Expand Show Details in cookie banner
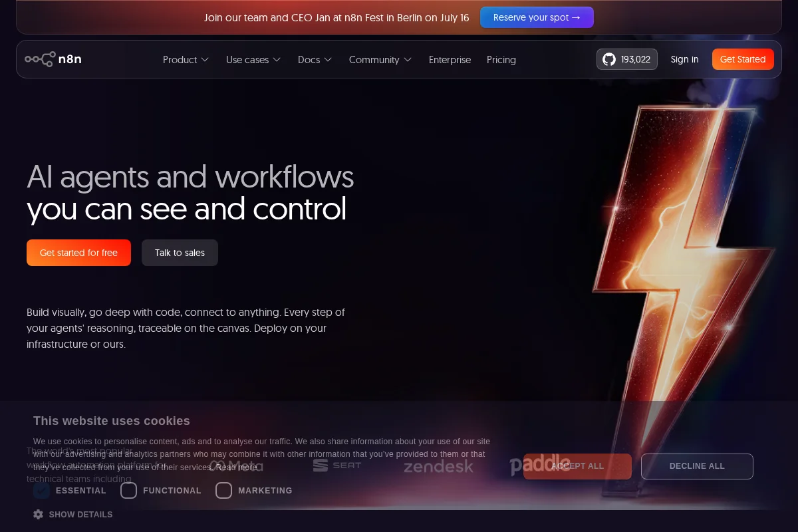The width and height of the screenshot is (798, 532). [x=73, y=514]
